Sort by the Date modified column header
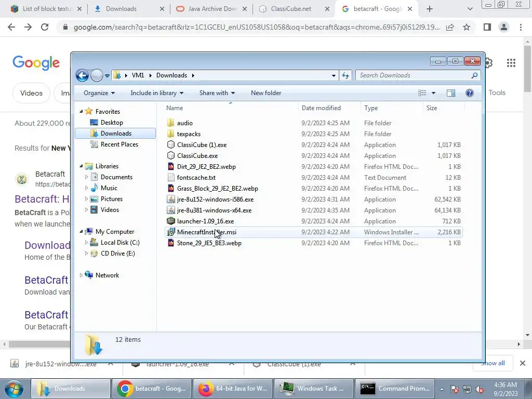This screenshot has width=532, height=399. click(x=329, y=108)
